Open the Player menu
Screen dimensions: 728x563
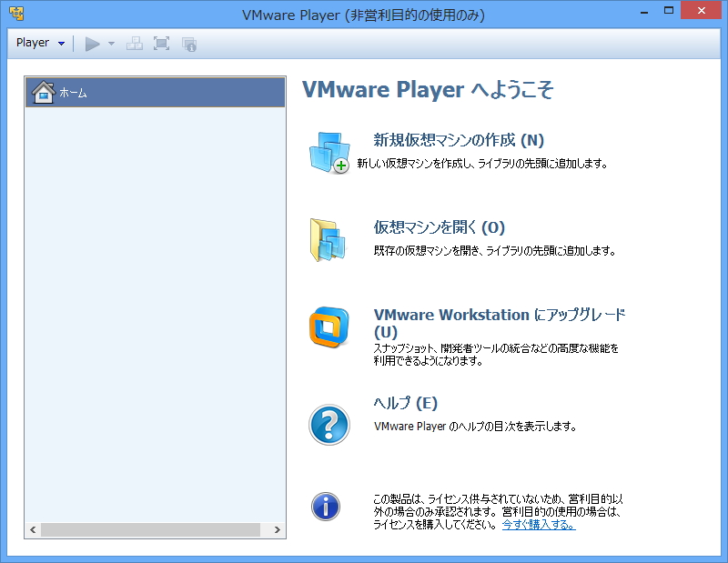[x=35, y=43]
